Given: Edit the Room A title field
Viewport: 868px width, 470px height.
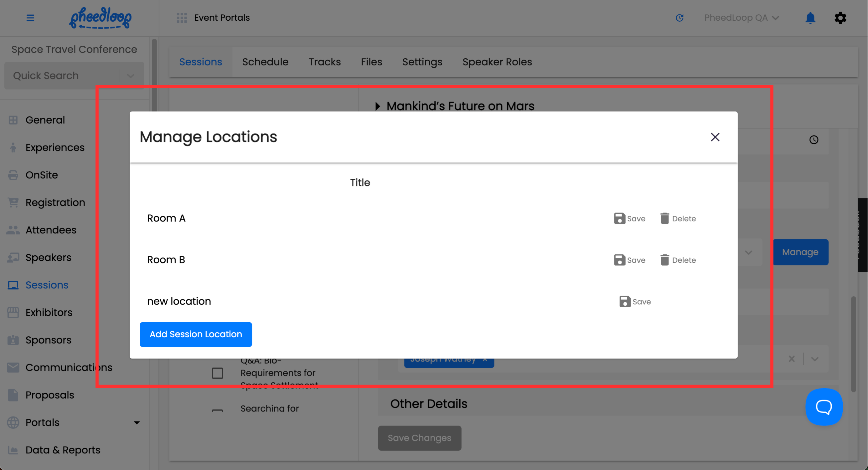Looking at the screenshot, I should click(360, 218).
